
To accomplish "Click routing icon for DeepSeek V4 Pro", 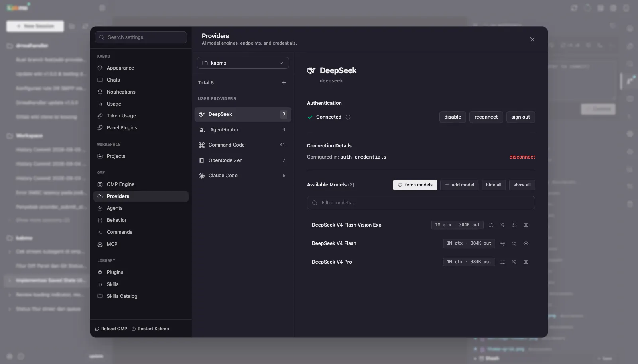I will (514, 262).
